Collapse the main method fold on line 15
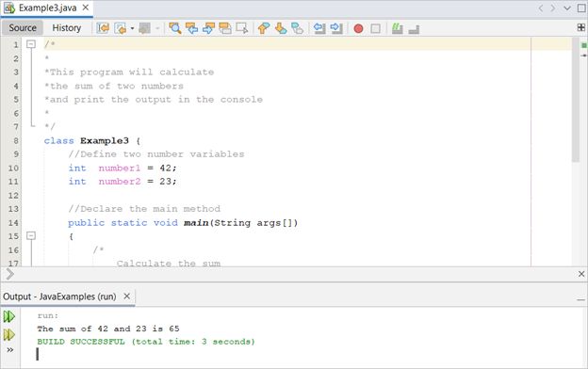The image size is (588, 369). click(31, 235)
